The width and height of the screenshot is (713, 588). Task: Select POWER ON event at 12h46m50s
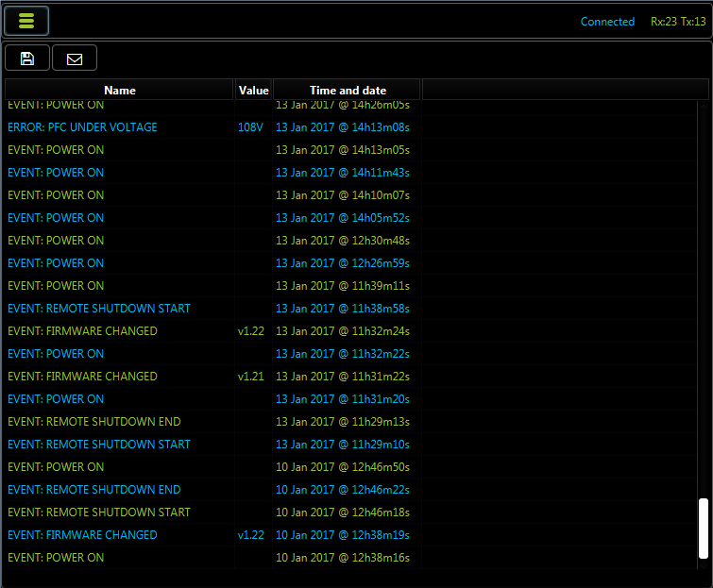[x=350, y=467]
